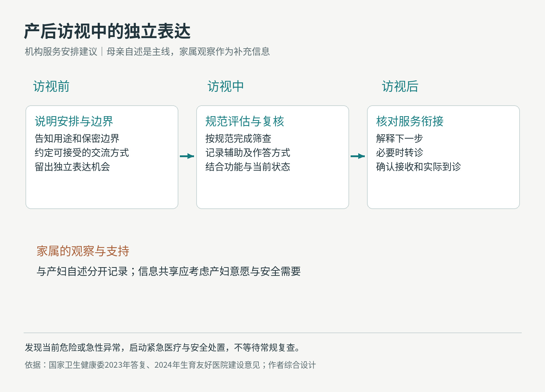Click the title 产后访视中的独立表达
This screenshot has width=545, height=392.
pos(107,31)
